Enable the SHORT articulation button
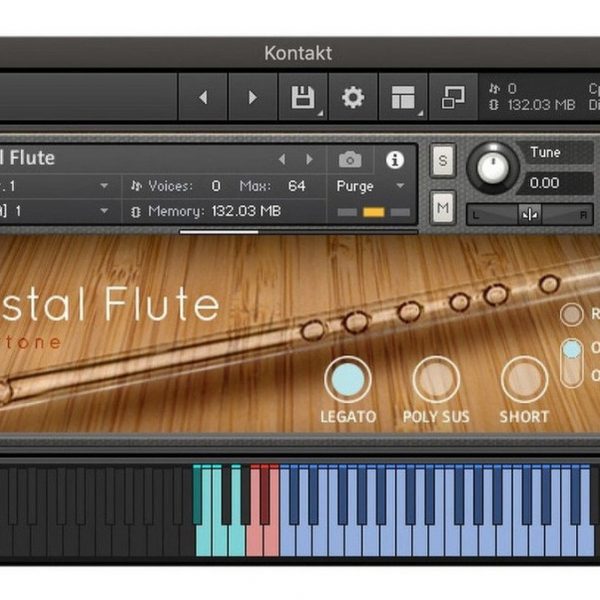600x600 pixels. pyautogui.click(x=524, y=379)
